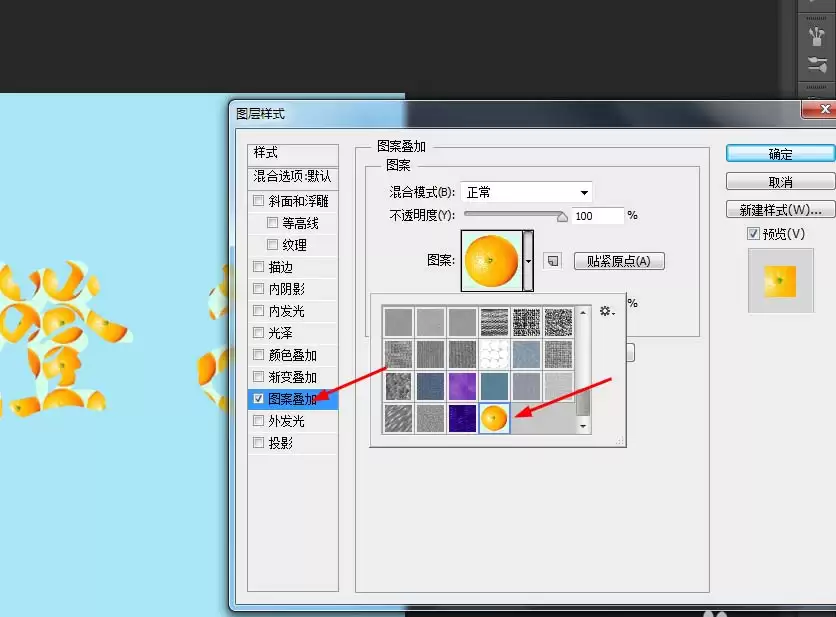Select the purple pattern swatch
This screenshot has height=617, width=836.
[x=462, y=386]
